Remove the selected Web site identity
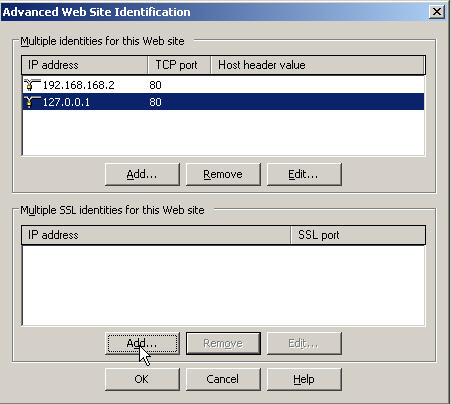 pos(223,174)
